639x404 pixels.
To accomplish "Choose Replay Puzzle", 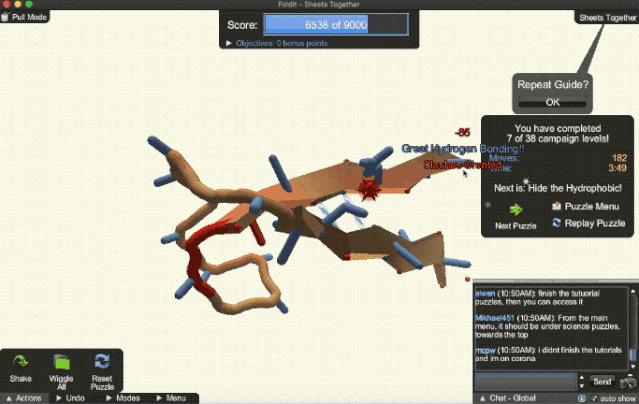I will [588, 223].
